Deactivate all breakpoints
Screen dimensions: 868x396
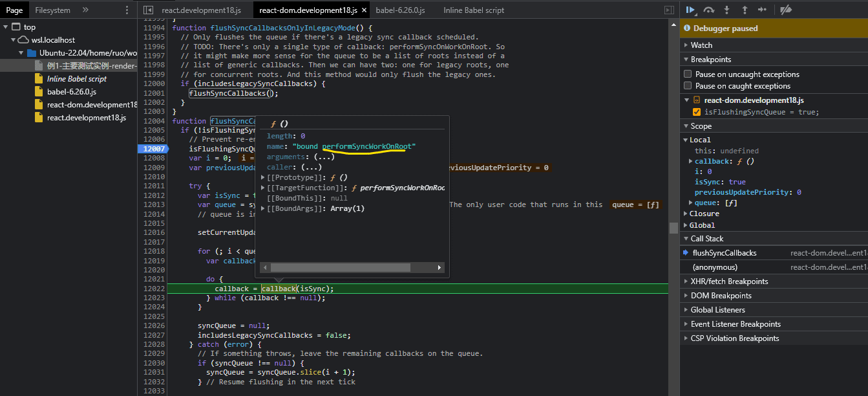point(785,10)
